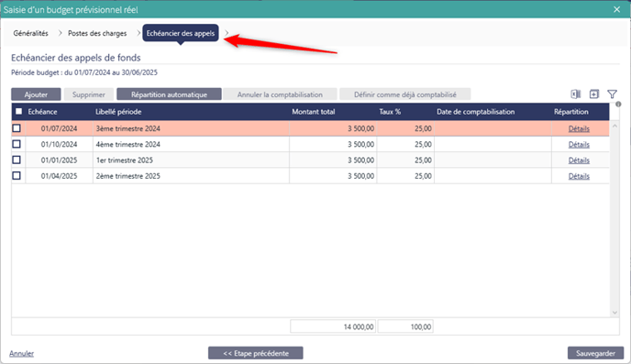Sort by the Taux % column header

click(x=390, y=112)
